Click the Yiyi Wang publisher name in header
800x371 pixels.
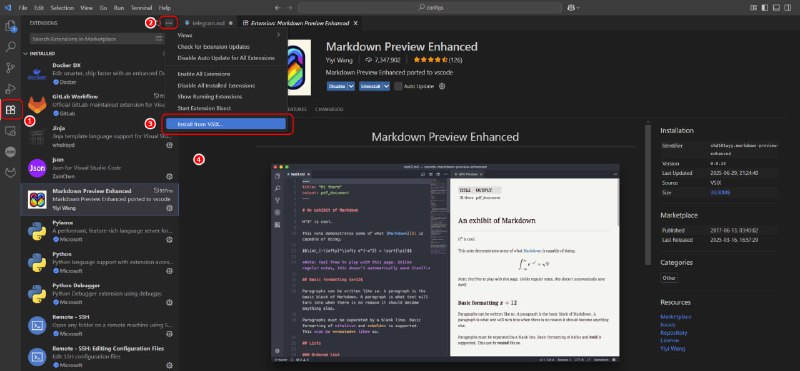pos(340,60)
